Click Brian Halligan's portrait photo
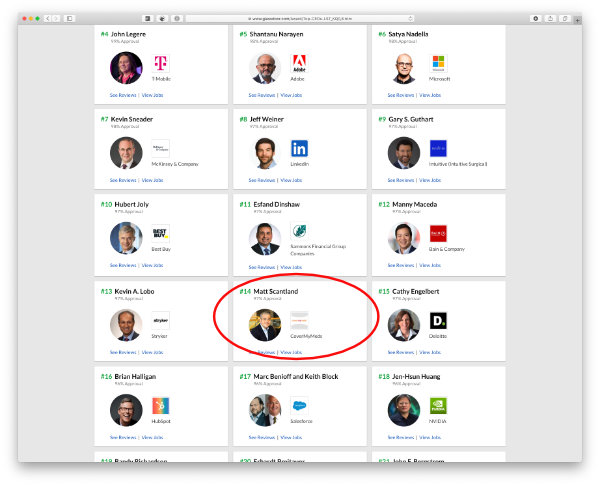 tap(126, 410)
